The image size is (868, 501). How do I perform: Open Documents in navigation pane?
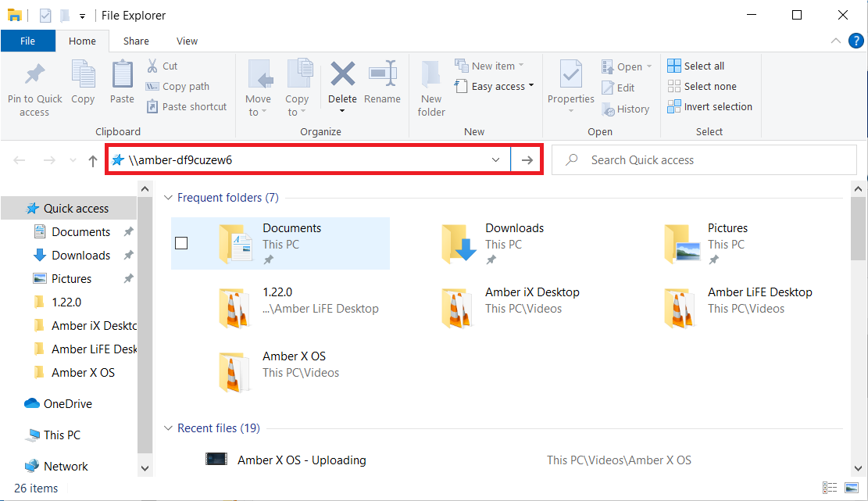click(x=80, y=232)
